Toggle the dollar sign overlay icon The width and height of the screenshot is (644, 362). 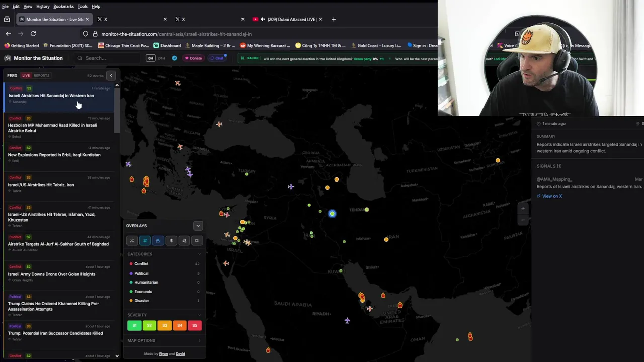tap(171, 241)
